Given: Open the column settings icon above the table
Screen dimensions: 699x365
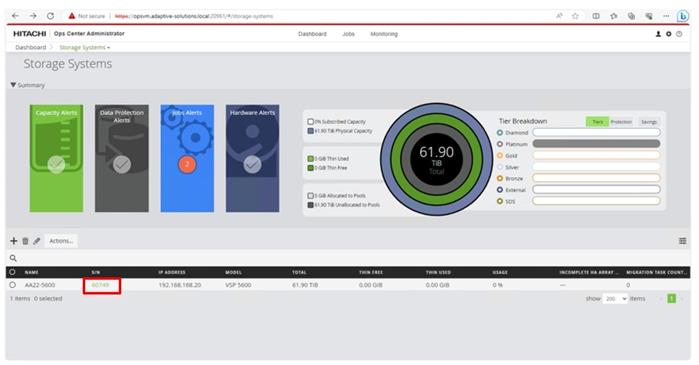Looking at the screenshot, I should [683, 241].
